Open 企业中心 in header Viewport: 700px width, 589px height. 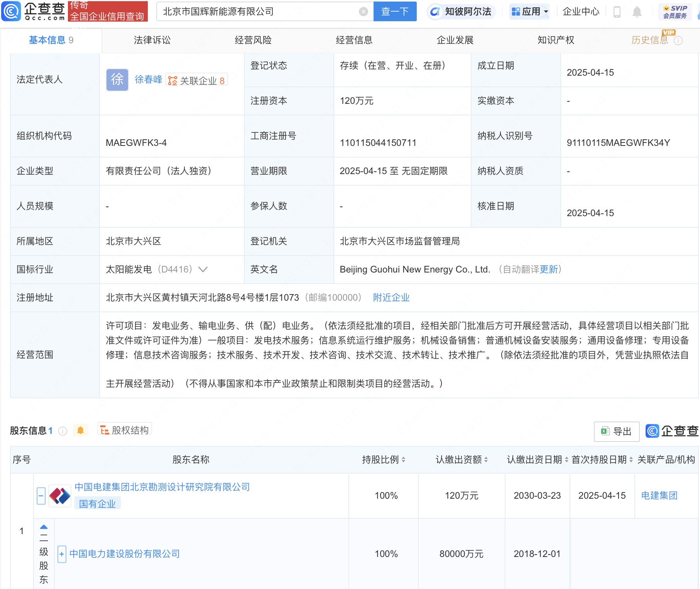point(581,12)
